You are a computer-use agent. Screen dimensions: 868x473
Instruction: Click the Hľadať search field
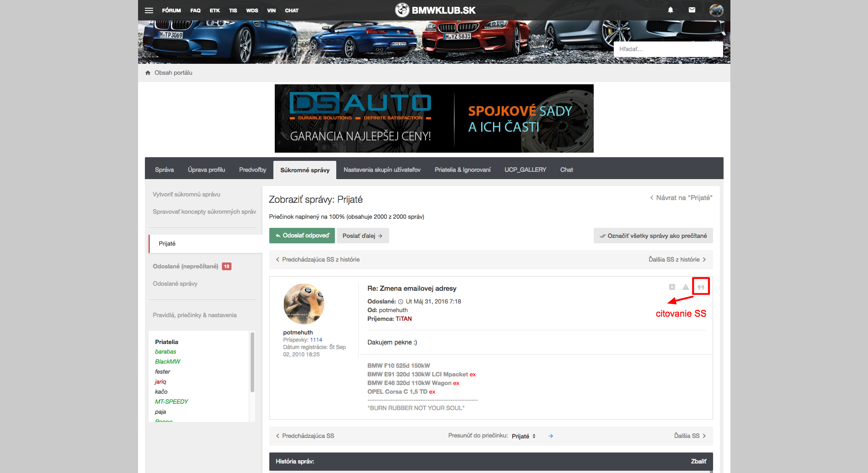(668, 49)
